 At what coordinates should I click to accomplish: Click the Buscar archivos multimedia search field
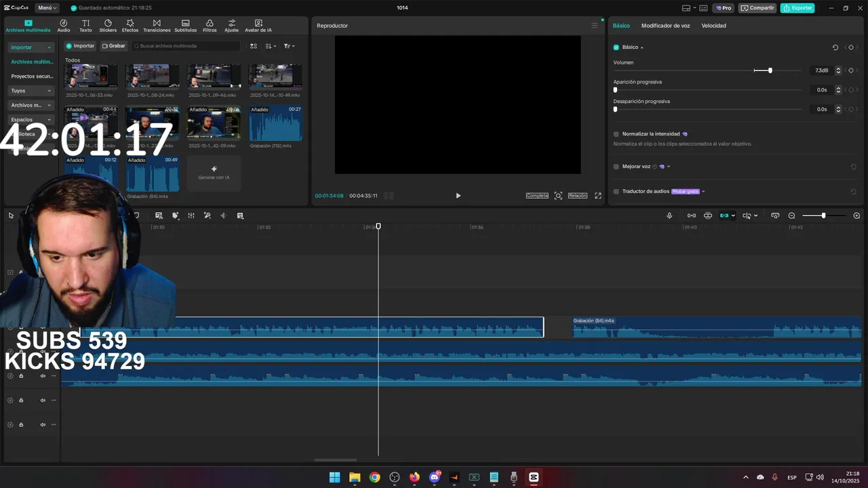186,46
